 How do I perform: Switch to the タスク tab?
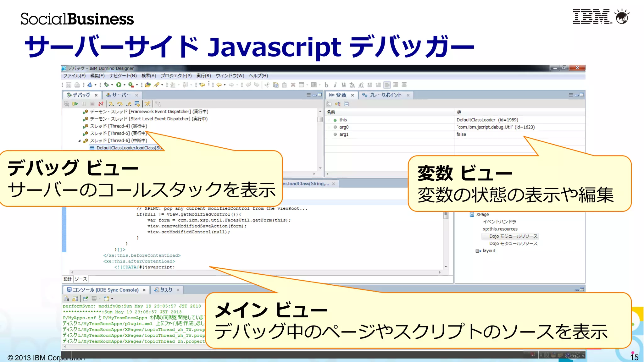pyautogui.click(x=166, y=290)
